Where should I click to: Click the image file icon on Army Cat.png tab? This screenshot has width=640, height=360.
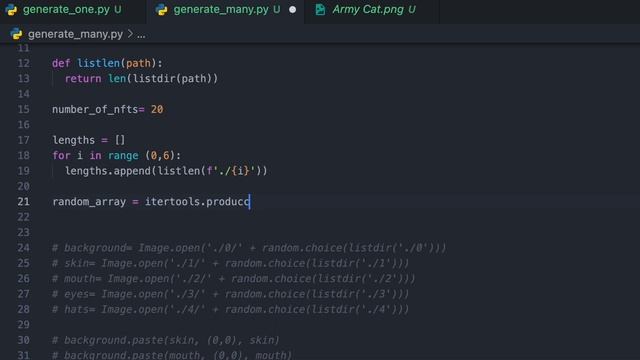[x=320, y=10]
